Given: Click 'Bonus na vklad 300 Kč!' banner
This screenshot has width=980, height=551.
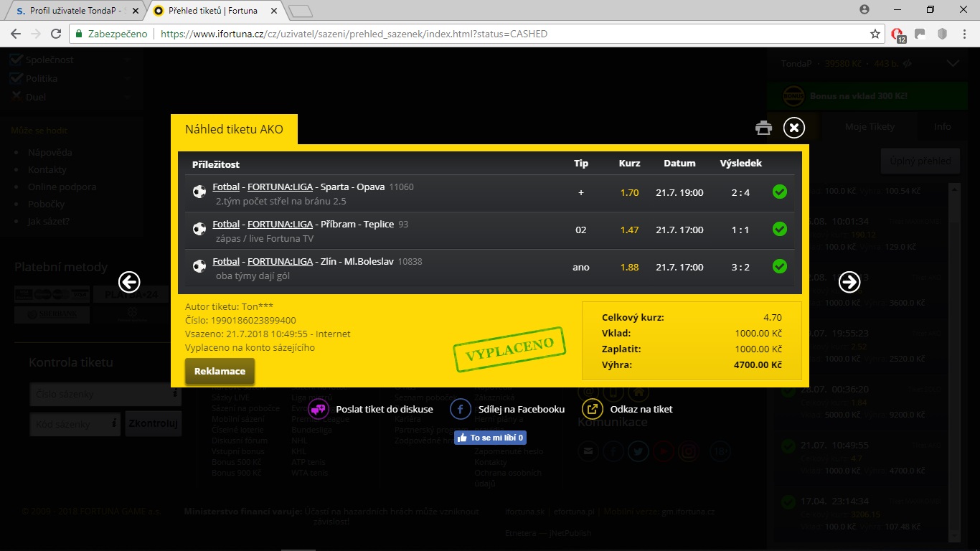Looking at the screenshot, I should (866, 95).
